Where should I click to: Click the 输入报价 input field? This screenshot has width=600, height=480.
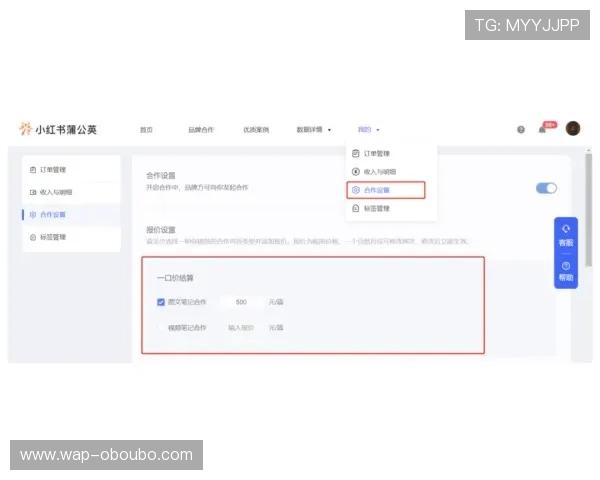point(241,328)
